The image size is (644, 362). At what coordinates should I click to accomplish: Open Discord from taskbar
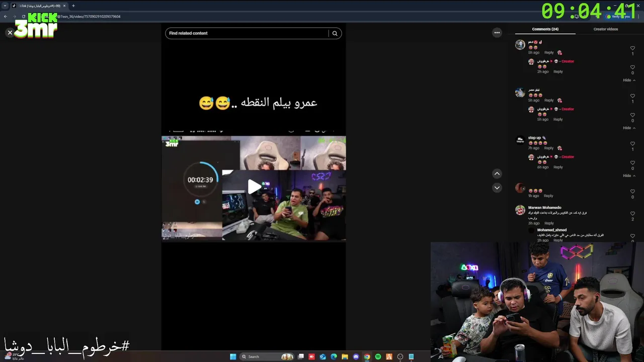[x=356, y=357]
